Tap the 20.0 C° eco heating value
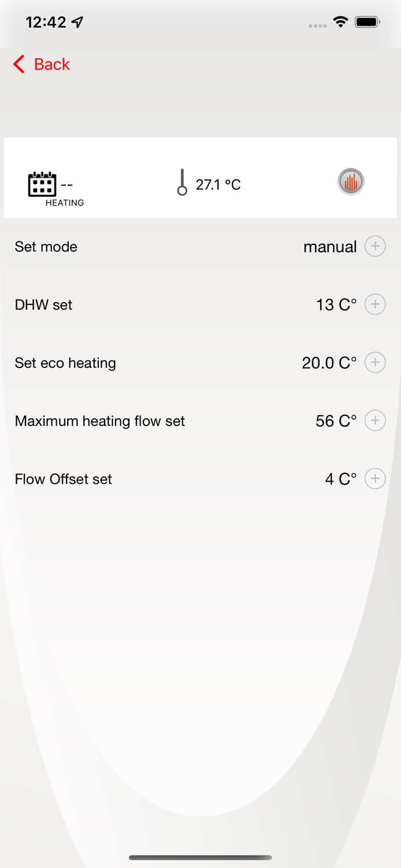Image resolution: width=401 pixels, height=868 pixels. [x=329, y=363]
